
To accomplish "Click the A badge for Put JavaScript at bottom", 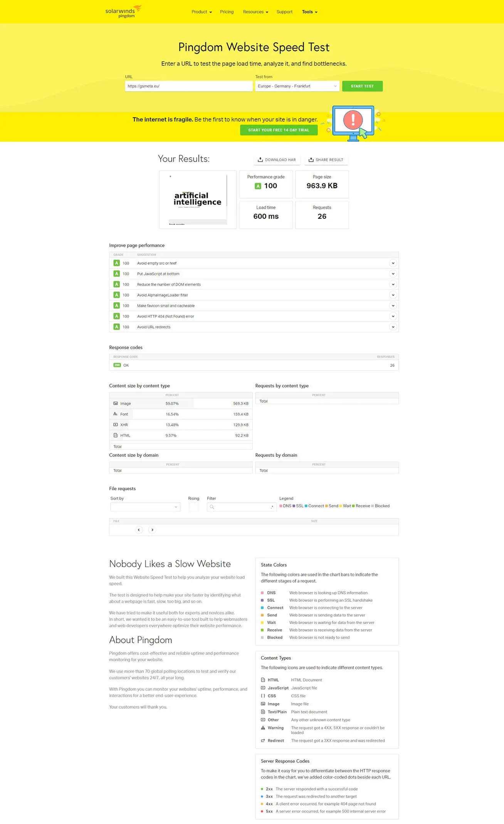I will click(116, 274).
